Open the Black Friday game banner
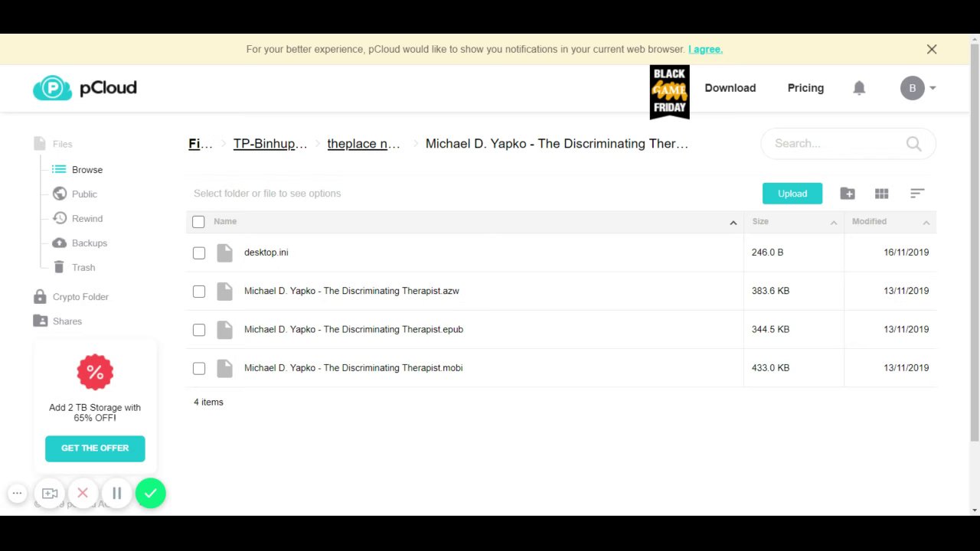Image resolution: width=980 pixels, height=551 pixels. (669, 92)
